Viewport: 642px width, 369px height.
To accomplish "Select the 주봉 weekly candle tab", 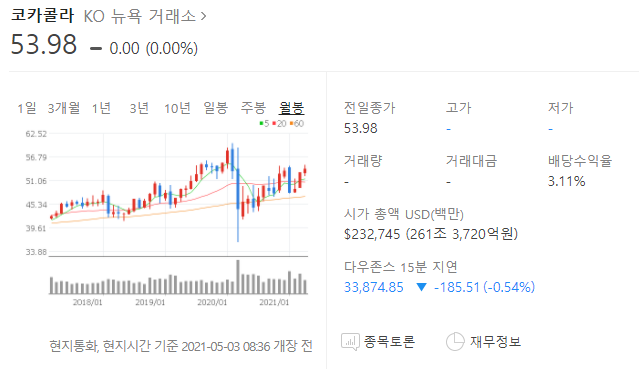I will click(x=253, y=108).
